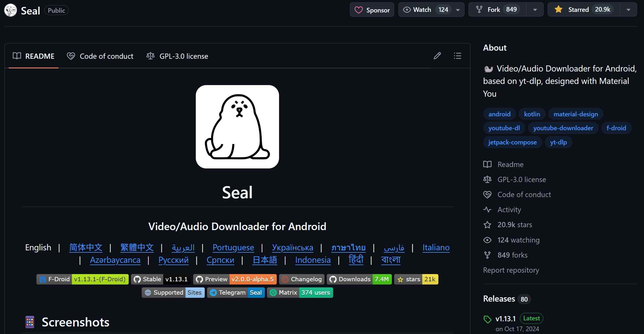Open GPL-3.0 license link in About sidebar
Screen dimensions: 644x334
[x=515, y=179]
